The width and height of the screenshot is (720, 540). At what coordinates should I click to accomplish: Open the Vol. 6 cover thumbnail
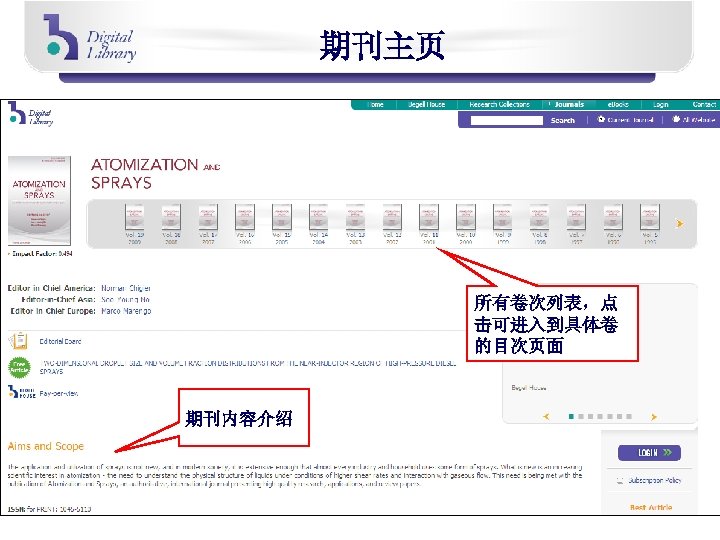tap(613, 217)
